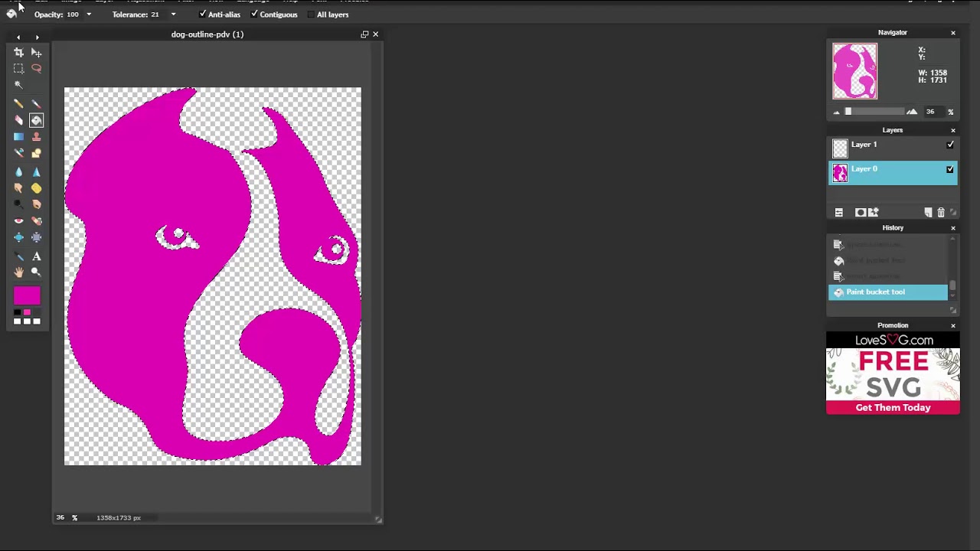The height and width of the screenshot is (551, 980).
Task: Enable the All layers checkbox
Action: click(311, 15)
